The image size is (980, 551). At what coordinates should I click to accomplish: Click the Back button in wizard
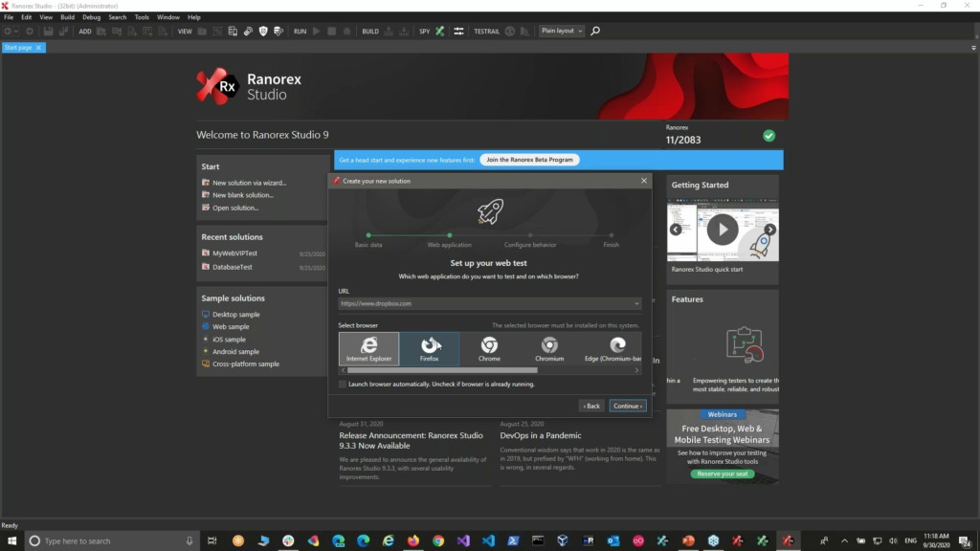pos(591,406)
